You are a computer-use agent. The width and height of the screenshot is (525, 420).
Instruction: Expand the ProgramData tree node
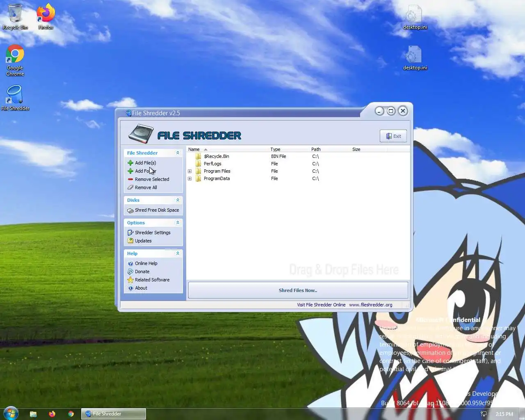coord(189,178)
